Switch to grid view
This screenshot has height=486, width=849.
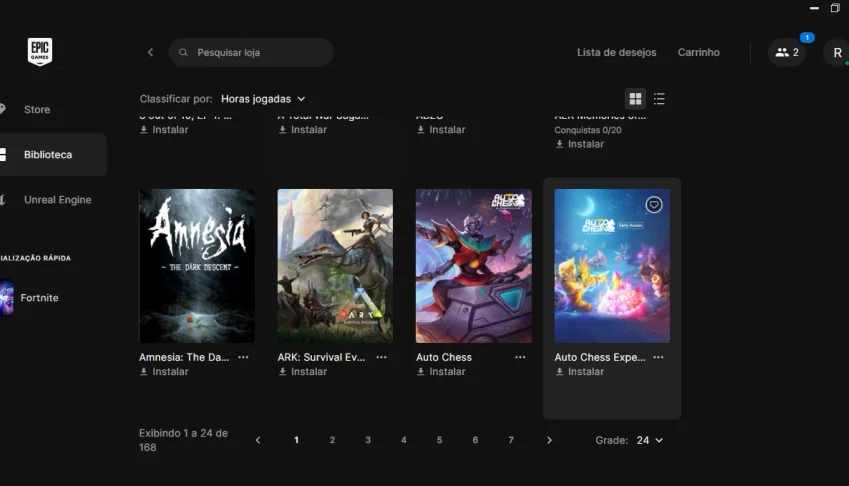click(x=635, y=98)
